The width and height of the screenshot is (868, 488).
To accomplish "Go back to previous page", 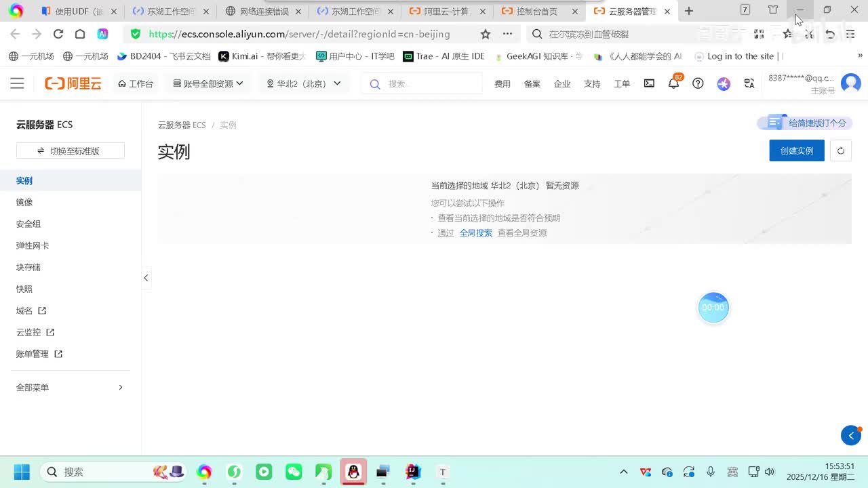I will 15,34.
